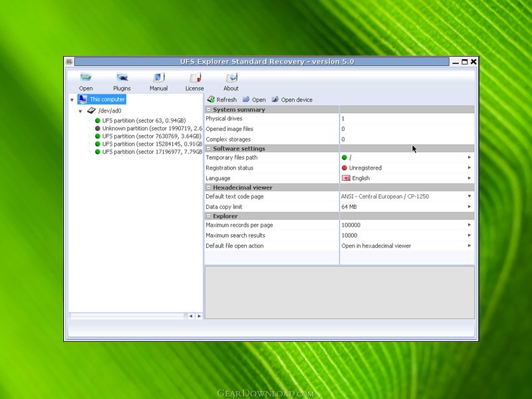The width and height of the screenshot is (532, 399).
Task: Click ANSI - Central European / CP-1250 value
Action: coord(385,196)
